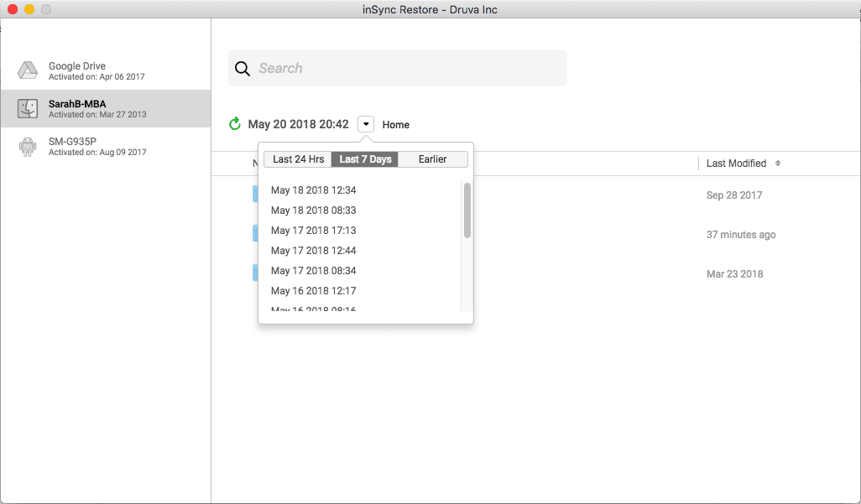Choose snapshot May 18 2018 12:34
This screenshot has height=504, width=861.
coord(313,190)
